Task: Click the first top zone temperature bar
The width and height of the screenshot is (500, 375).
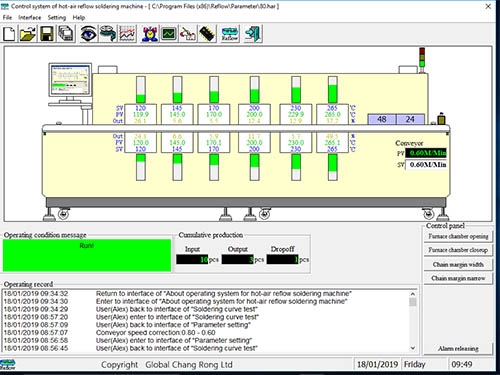Action: pyautogui.click(x=141, y=89)
